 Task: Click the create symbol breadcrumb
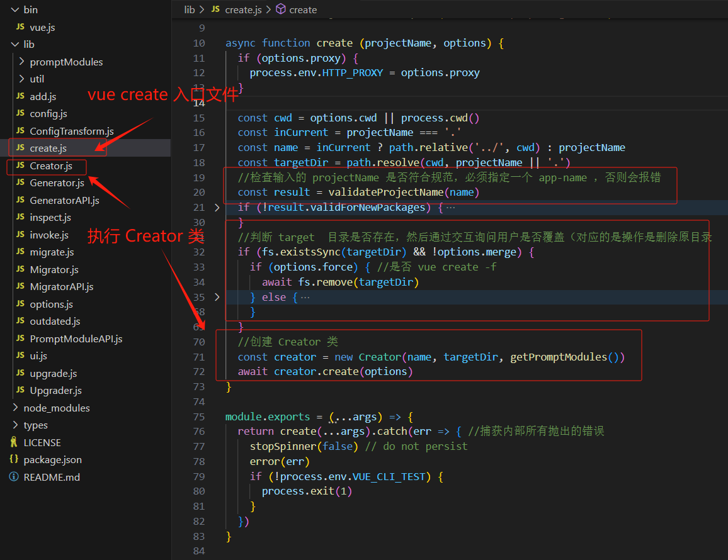click(303, 9)
